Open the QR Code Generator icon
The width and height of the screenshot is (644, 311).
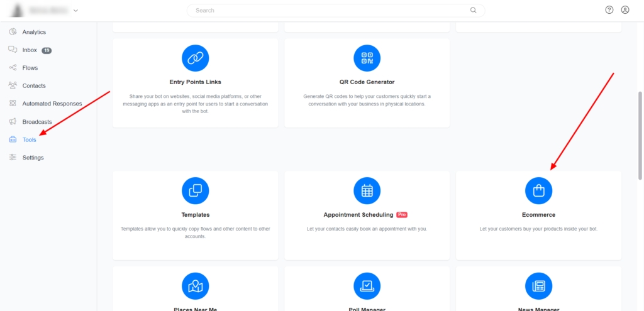367,58
